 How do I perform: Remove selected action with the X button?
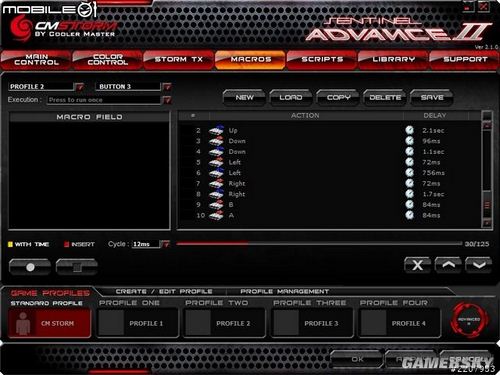click(418, 265)
